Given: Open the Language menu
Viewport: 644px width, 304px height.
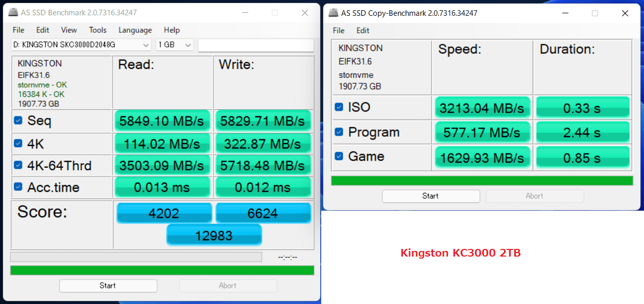Looking at the screenshot, I should (135, 30).
